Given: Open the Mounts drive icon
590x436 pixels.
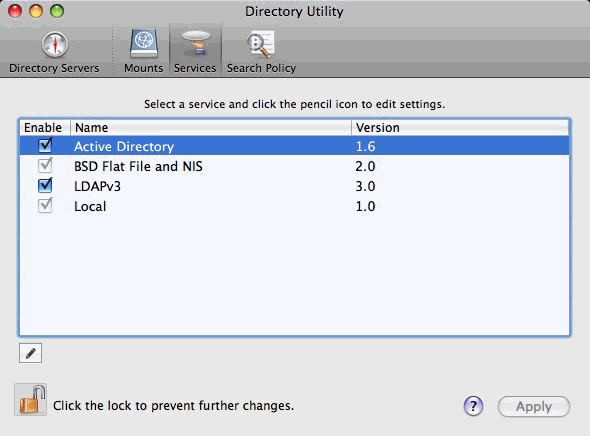Looking at the screenshot, I should coord(144,44).
